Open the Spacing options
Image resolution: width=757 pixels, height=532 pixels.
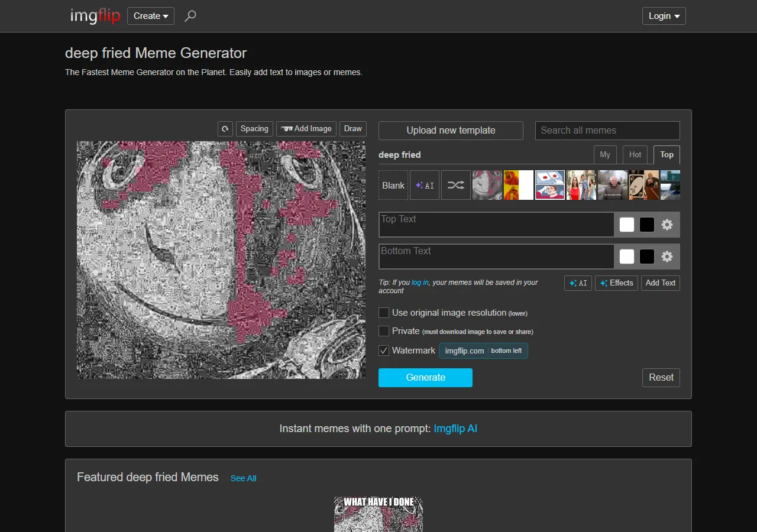coord(254,129)
